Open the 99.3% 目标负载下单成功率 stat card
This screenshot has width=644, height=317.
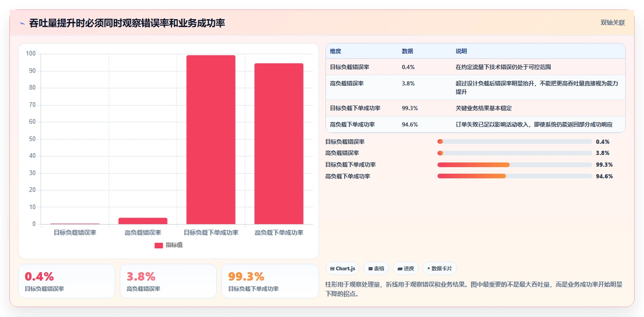[x=270, y=281]
